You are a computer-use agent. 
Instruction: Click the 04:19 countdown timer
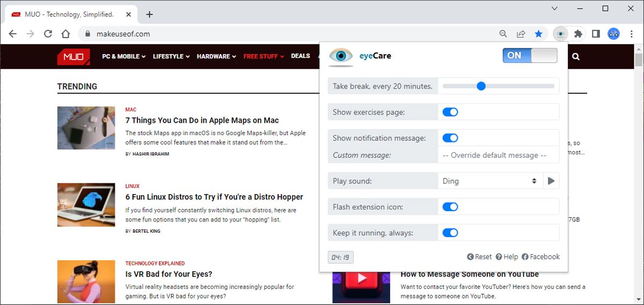(341, 257)
